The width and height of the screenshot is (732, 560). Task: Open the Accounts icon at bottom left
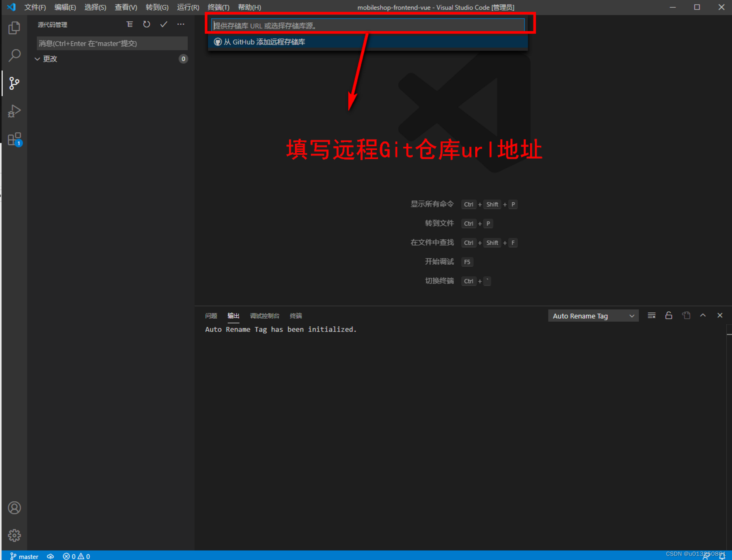pyautogui.click(x=14, y=508)
